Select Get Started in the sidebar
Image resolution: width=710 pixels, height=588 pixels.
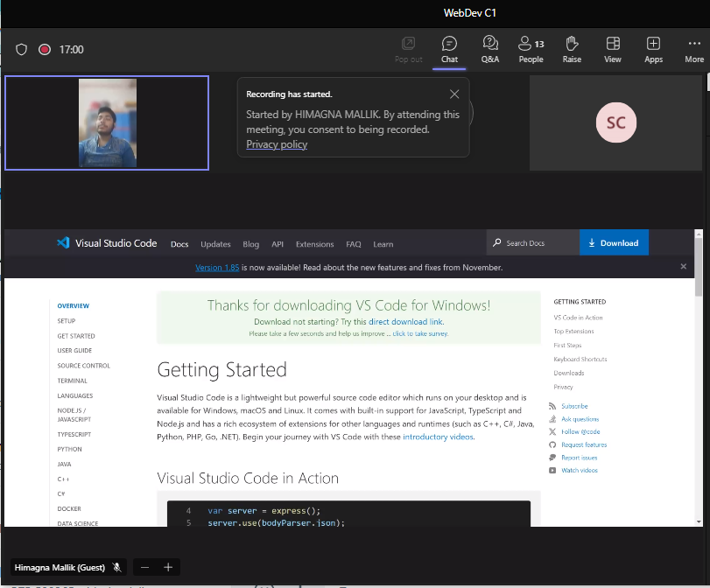pos(76,336)
